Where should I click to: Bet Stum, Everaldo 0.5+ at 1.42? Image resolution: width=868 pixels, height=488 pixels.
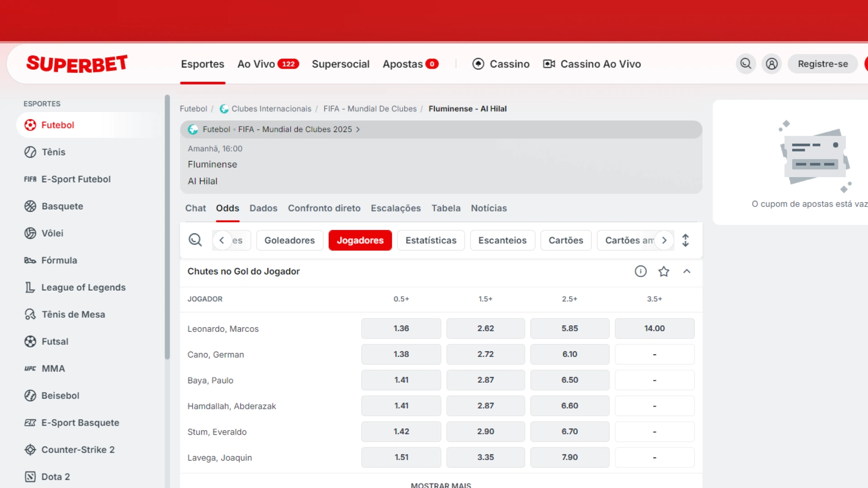[401, 432]
